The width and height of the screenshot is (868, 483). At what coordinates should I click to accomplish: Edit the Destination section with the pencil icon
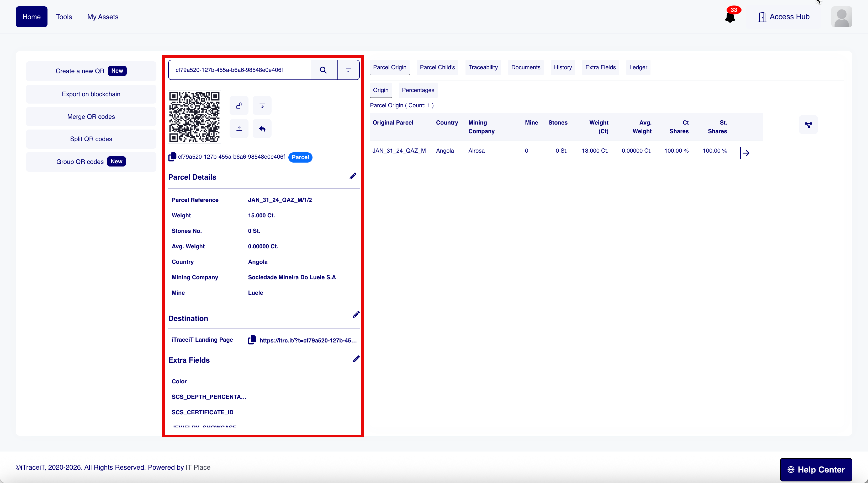pos(356,315)
